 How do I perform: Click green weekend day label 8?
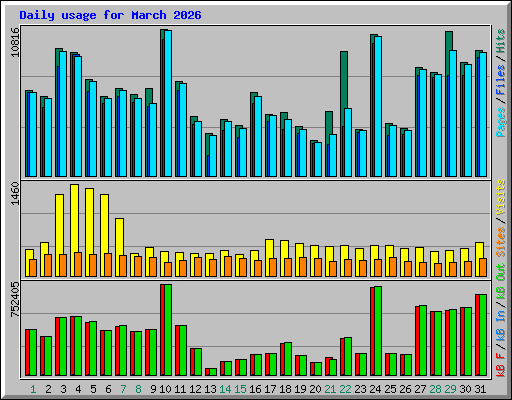[138, 389]
